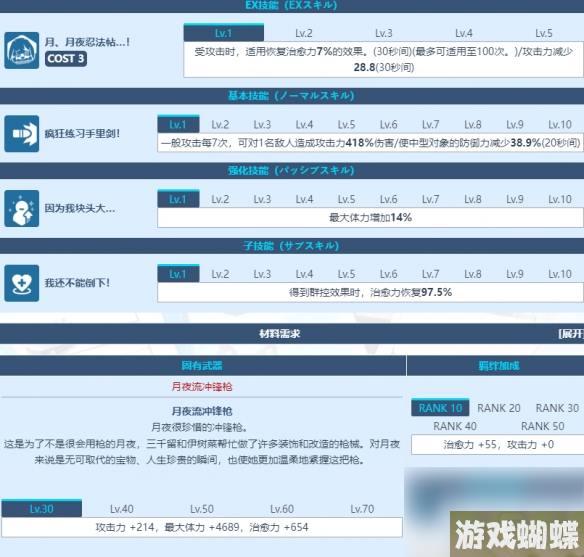Select Lv.4 tab of EX skill
Screen dimensions: 584x557
pos(464,33)
